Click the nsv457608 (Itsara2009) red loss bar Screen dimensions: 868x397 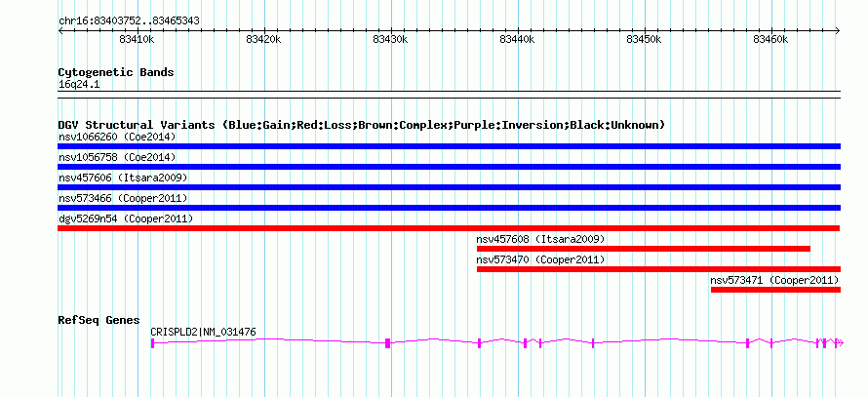coord(644,249)
